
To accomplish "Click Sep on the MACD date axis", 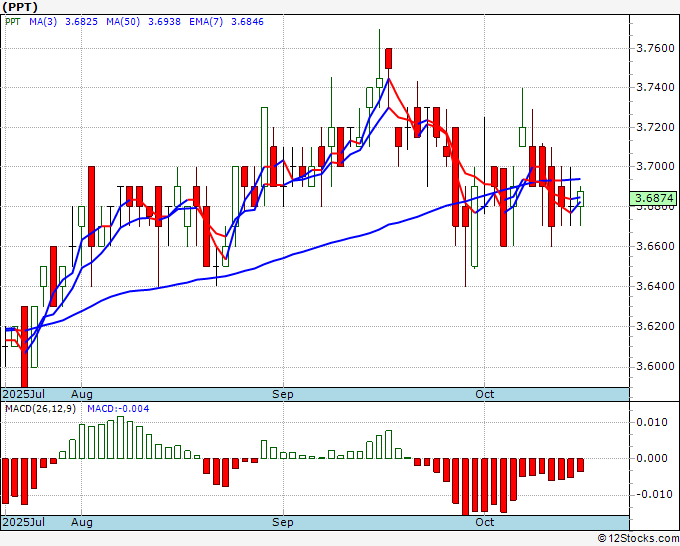I will (283, 522).
